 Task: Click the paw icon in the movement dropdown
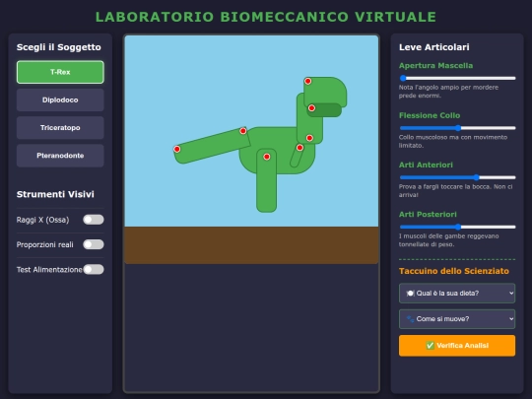coord(410,319)
